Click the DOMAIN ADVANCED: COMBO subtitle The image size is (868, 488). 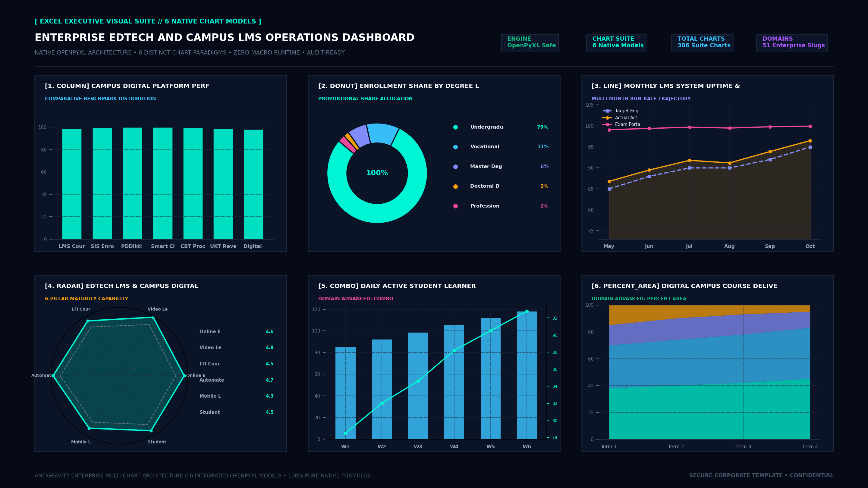pyautogui.click(x=356, y=299)
